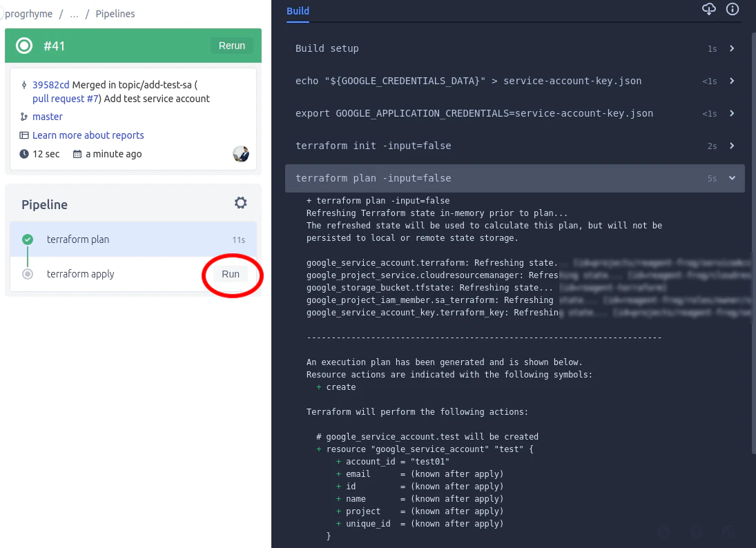
Task: Click the pending circle on terraform apply step
Action: 28,274
